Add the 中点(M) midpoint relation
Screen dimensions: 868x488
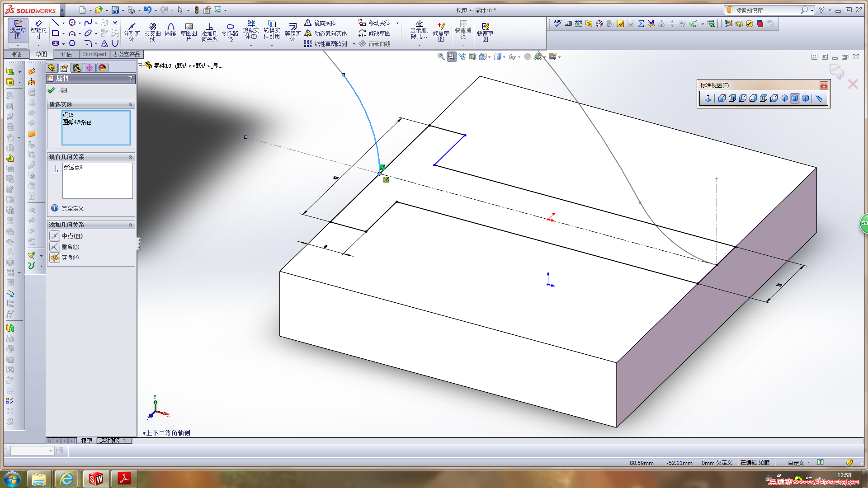pos(55,236)
